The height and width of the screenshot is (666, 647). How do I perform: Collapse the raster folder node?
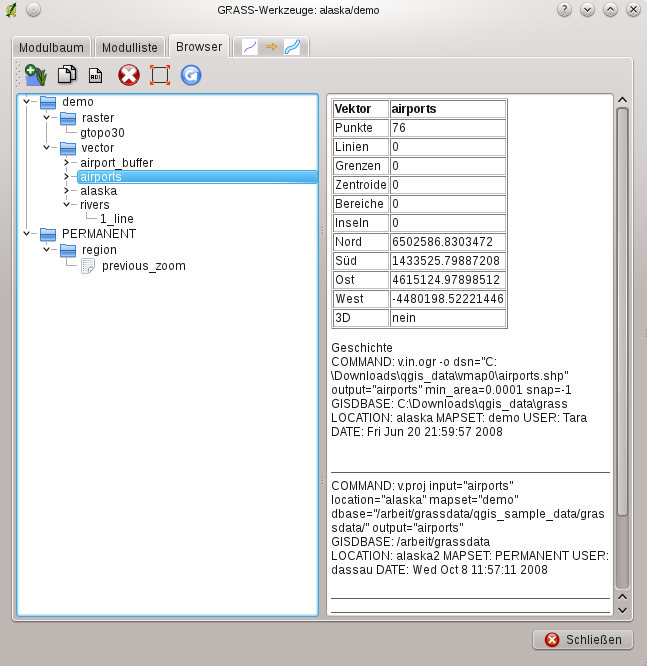pos(47,117)
